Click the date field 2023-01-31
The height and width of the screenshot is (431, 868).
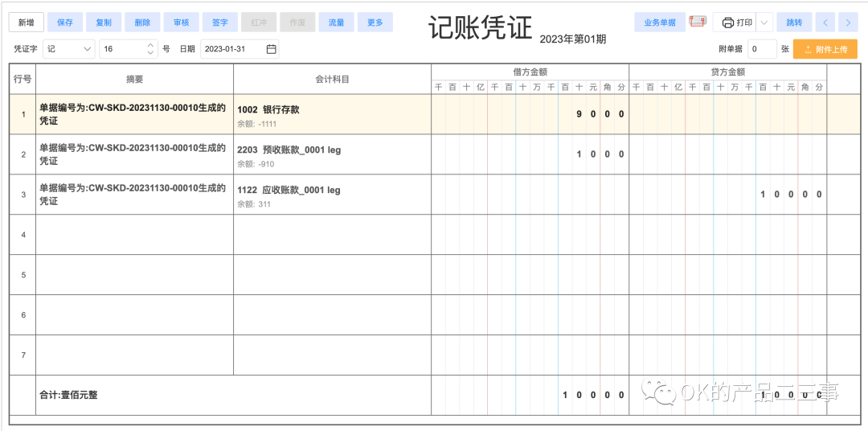click(240, 49)
